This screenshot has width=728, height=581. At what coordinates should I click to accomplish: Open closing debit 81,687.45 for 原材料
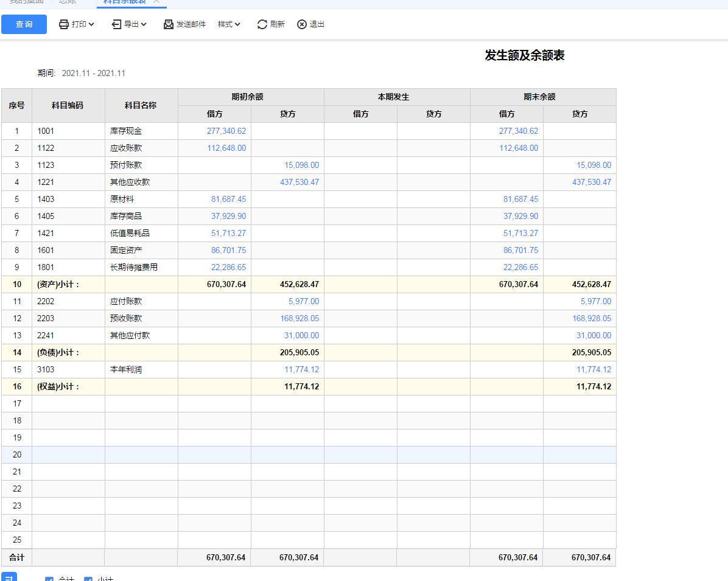[520, 199]
